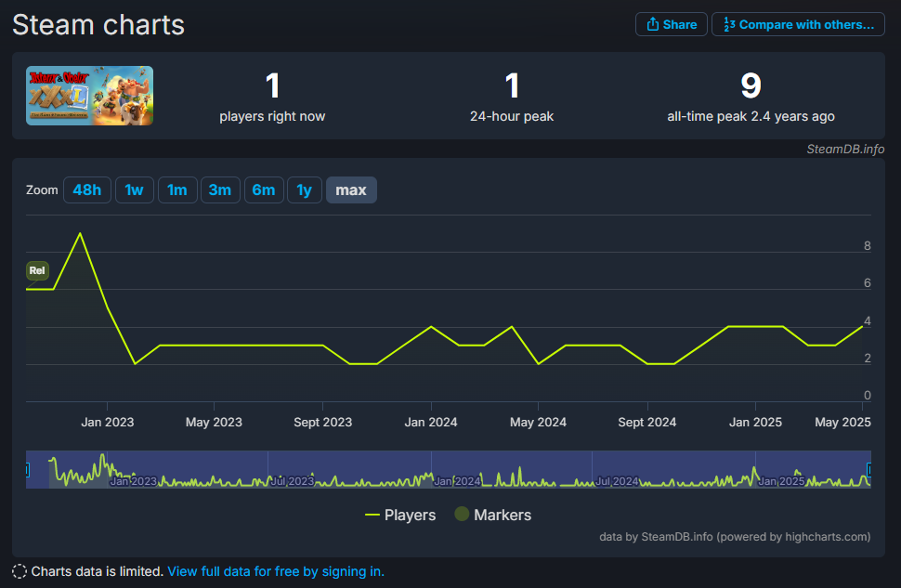
Task: Click the SteamDB.info credit text
Action: (845, 149)
